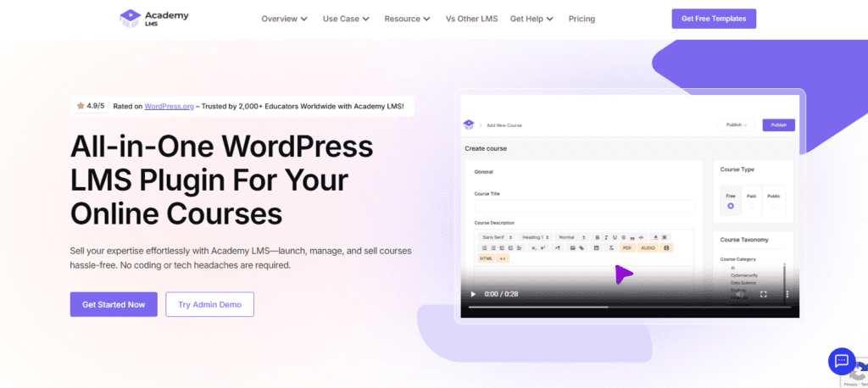868x388 pixels.
Task: Click the Try Admin Demo button
Action: pyautogui.click(x=210, y=304)
